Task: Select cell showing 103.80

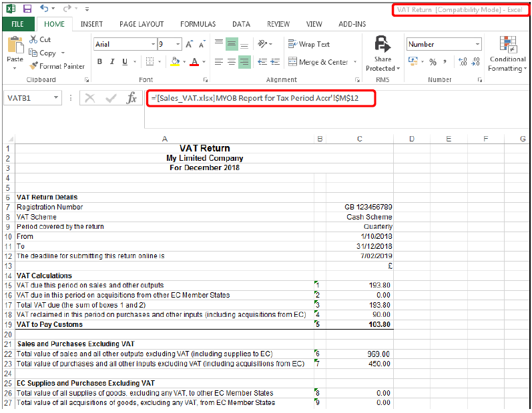Action: point(360,324)
